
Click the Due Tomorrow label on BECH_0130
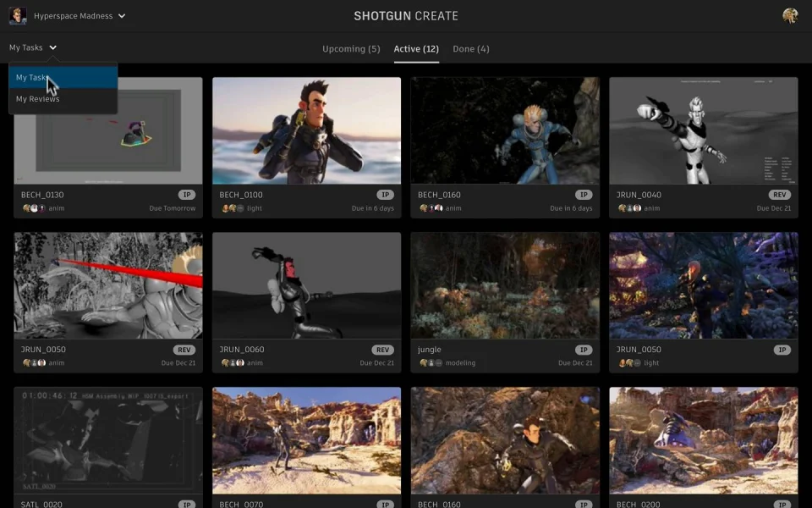pyautogui.click(x=173, y=208)
